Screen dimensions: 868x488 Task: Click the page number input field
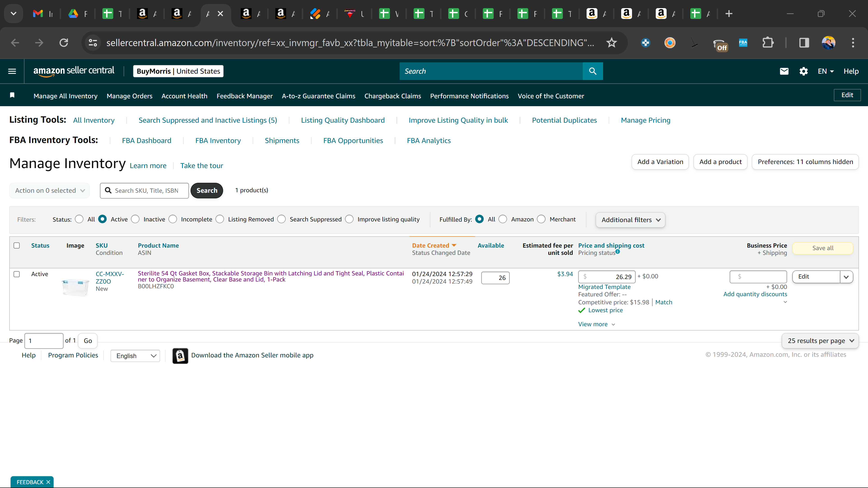click(x=44, y=341)
